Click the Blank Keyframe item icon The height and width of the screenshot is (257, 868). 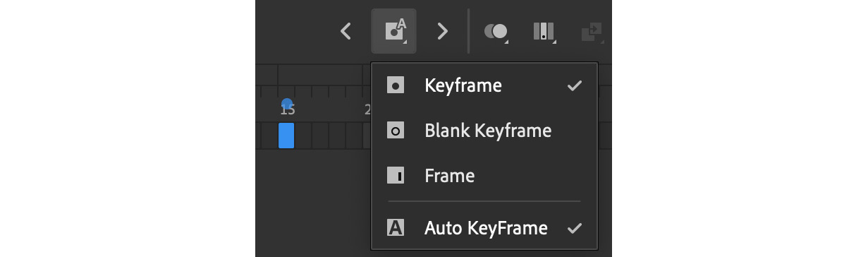pyautogui.click(x=396, y=131)
